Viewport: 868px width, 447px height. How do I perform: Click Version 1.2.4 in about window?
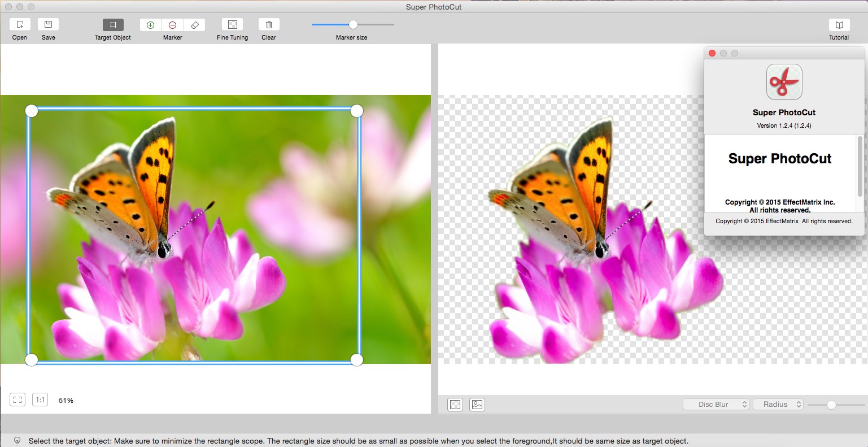[x=784, y=125]
